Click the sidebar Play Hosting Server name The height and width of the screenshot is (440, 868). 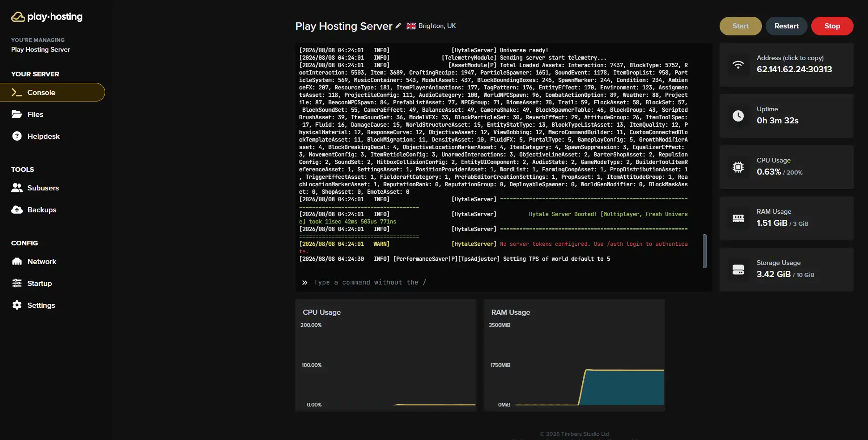coord(40,49)
